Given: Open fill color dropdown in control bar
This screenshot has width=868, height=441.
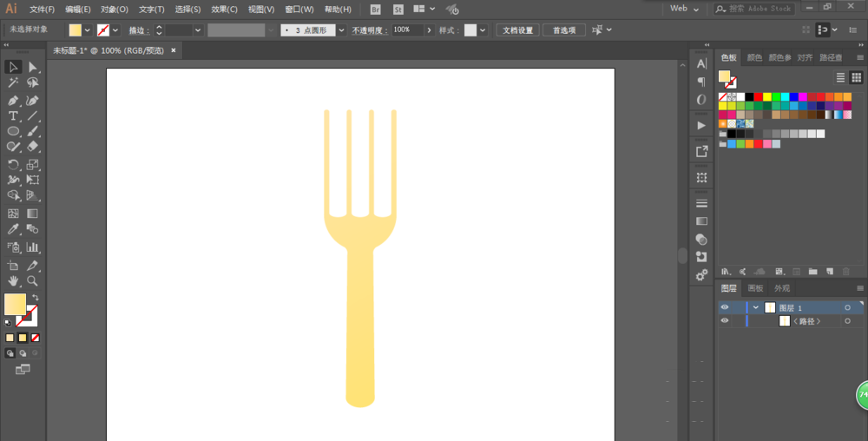Looking at the screenshot, I should [x=88, y=30].
